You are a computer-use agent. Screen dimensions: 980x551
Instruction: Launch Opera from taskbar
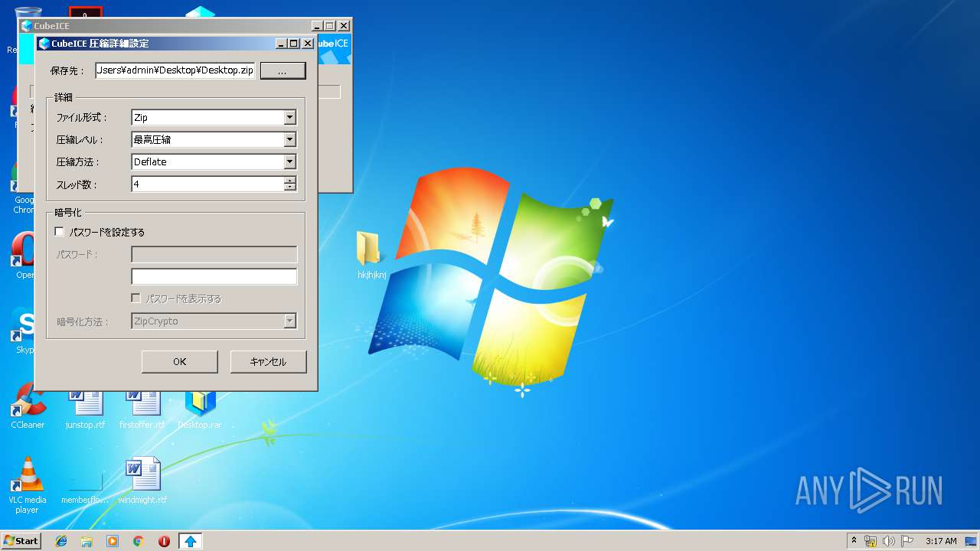point(165,541)
